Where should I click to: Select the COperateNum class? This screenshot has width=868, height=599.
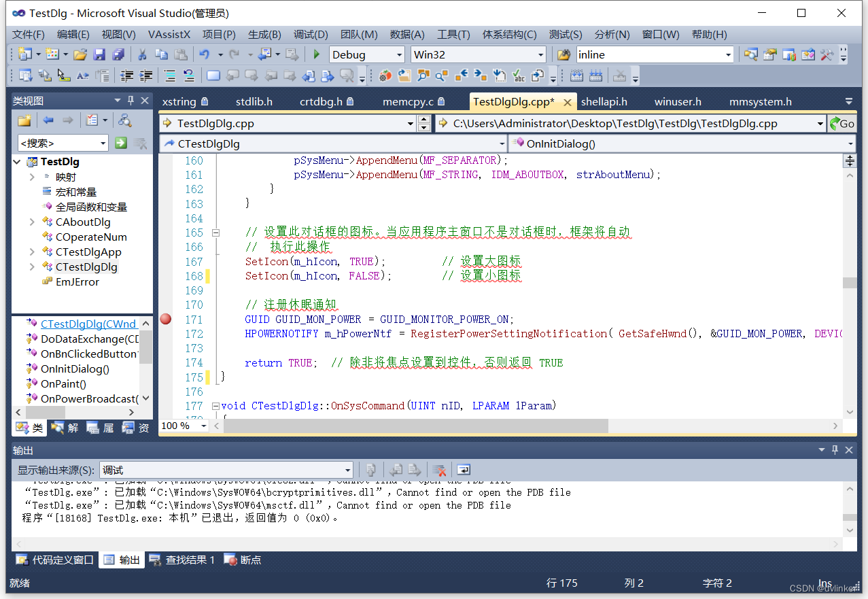pos(91,237)
